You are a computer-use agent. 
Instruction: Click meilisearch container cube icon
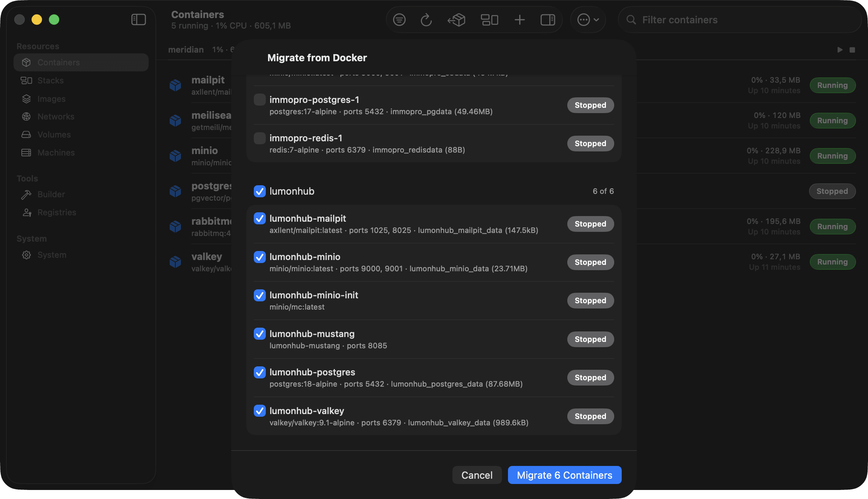click(x=175, y=121)
